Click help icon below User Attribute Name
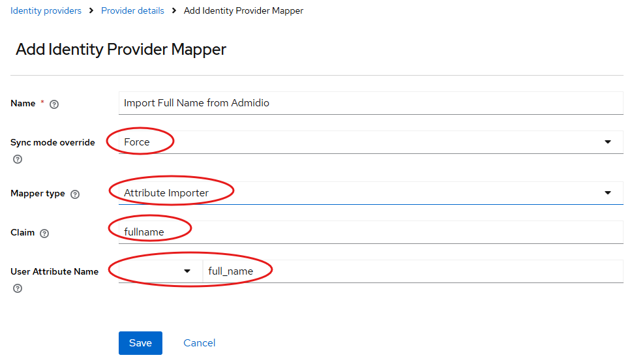632x364 pixels. click(18, 288)
